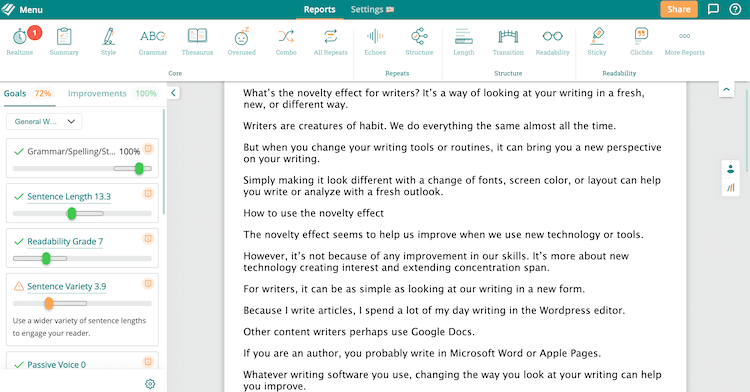Run the Grammar check report
This screenshot has height=392, width=750.
tap(153, 42)
